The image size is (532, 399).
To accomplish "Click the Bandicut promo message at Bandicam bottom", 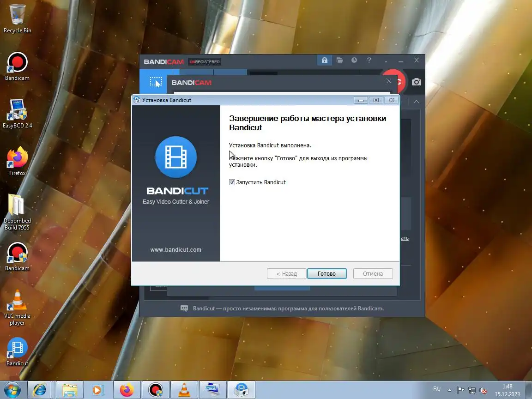I will click(x=288, y=308).
